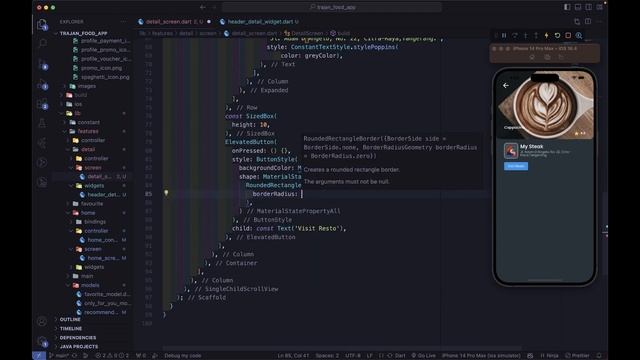Expand the DEPENDENCIES section
640x360 pixels.
point(78,338)
